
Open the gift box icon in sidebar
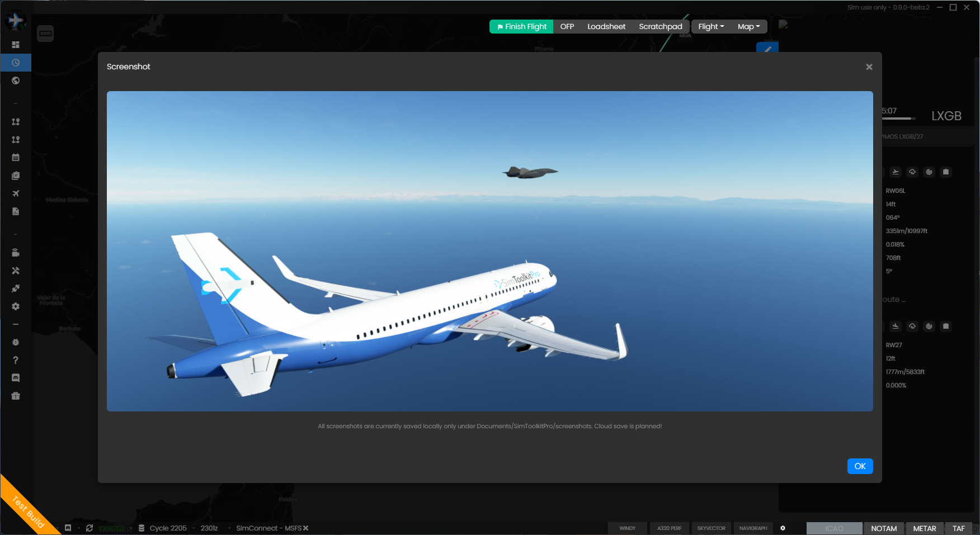pyautogui.click(x=16, y=396)
